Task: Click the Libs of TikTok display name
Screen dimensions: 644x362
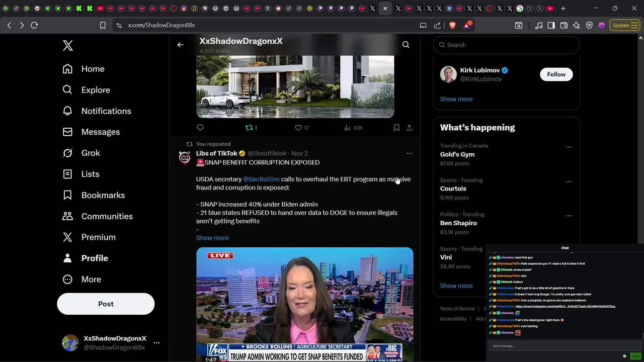Action: click(217, 153)
